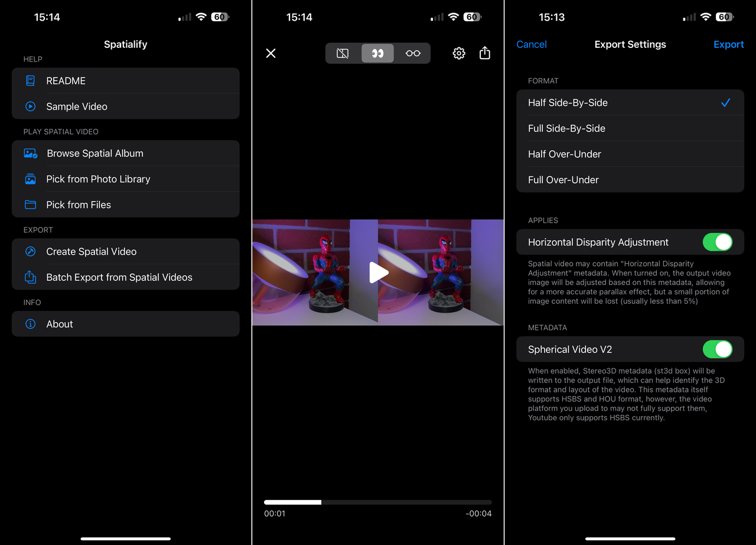Select Half Over-Under format
Viewport: 756px width, 545px height.
coord(630,154)
